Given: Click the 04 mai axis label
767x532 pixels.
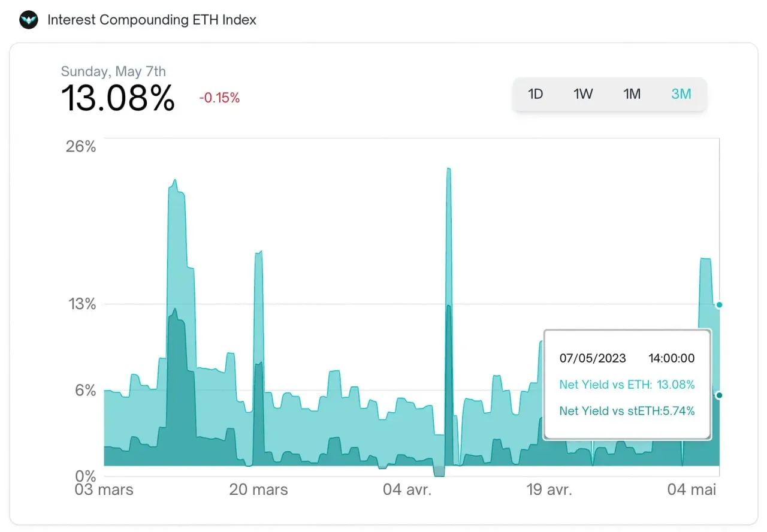Looking at the screenshot, I should point(692,489).
